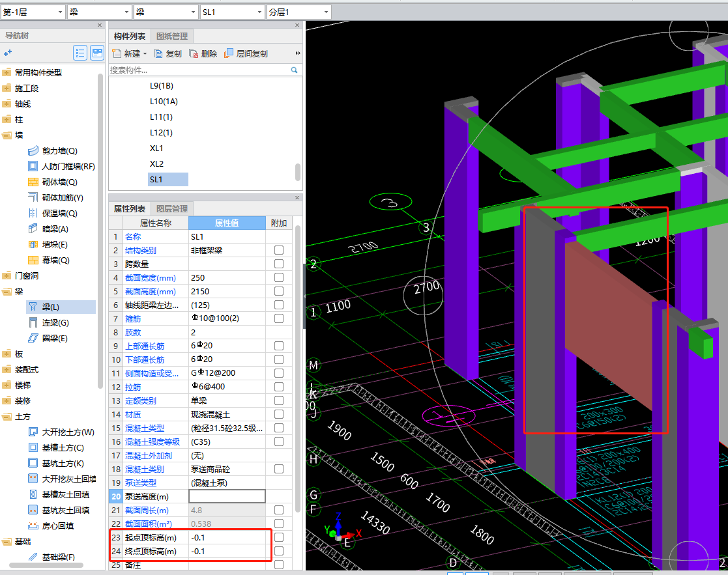728x575 pixels.
Task: Collapse the 墙 tree node
Action: [7, 135]
